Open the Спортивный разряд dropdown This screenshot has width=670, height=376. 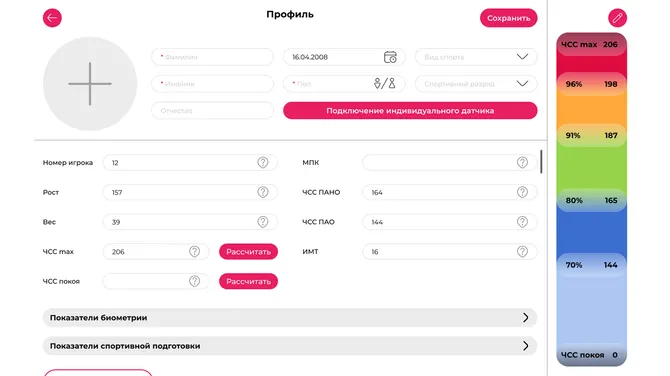click(x=476, y=84)
